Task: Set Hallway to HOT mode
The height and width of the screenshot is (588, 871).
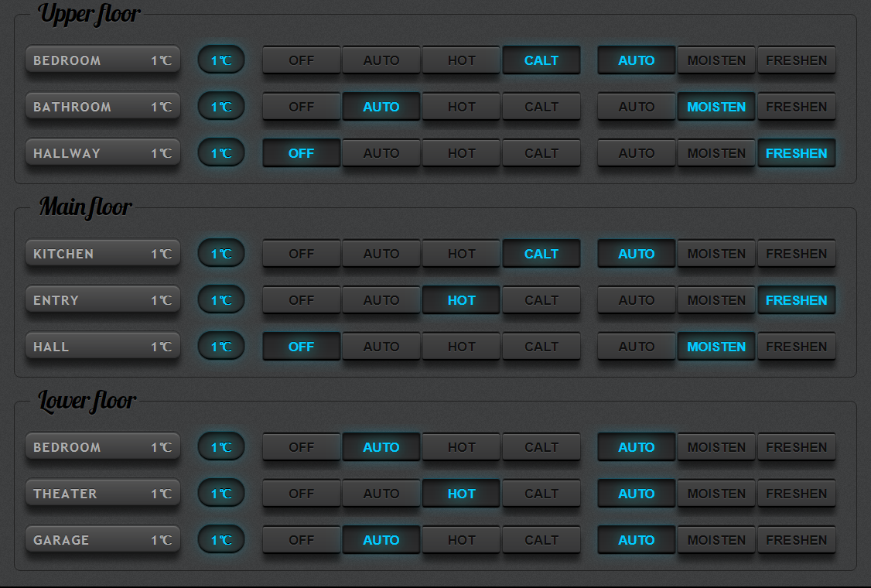Action: click(461, 153)
